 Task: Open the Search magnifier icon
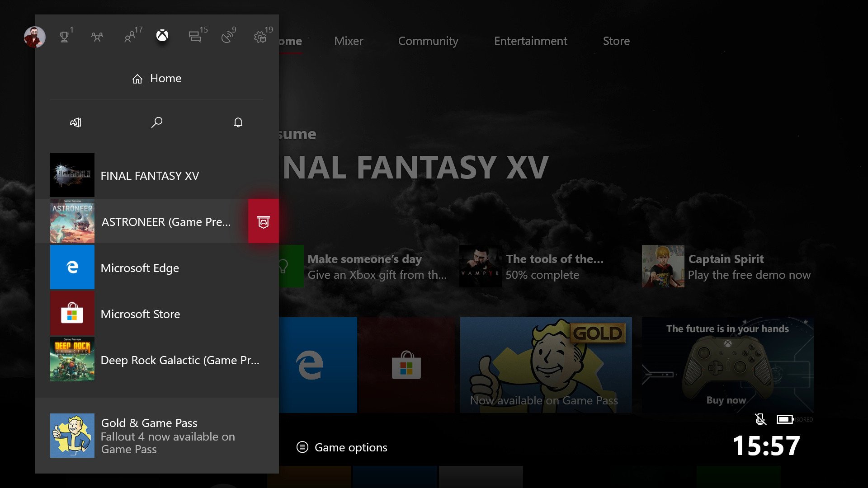click(157, 122)
